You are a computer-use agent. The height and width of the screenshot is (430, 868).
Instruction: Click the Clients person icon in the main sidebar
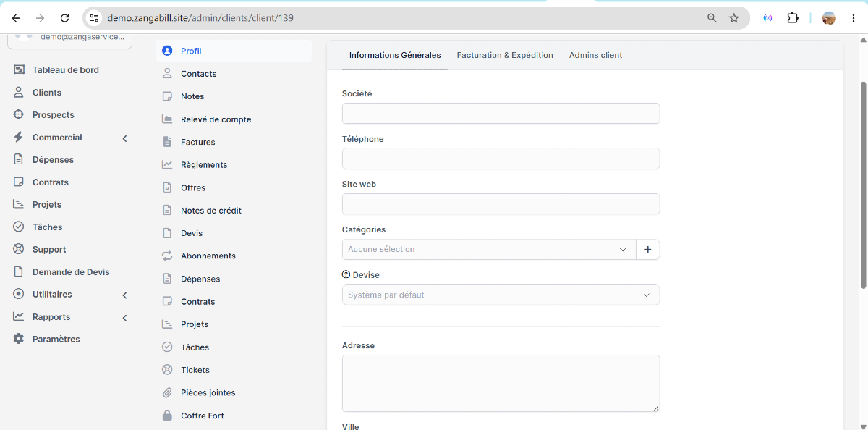pyautogui.click(x=19, y=93)
